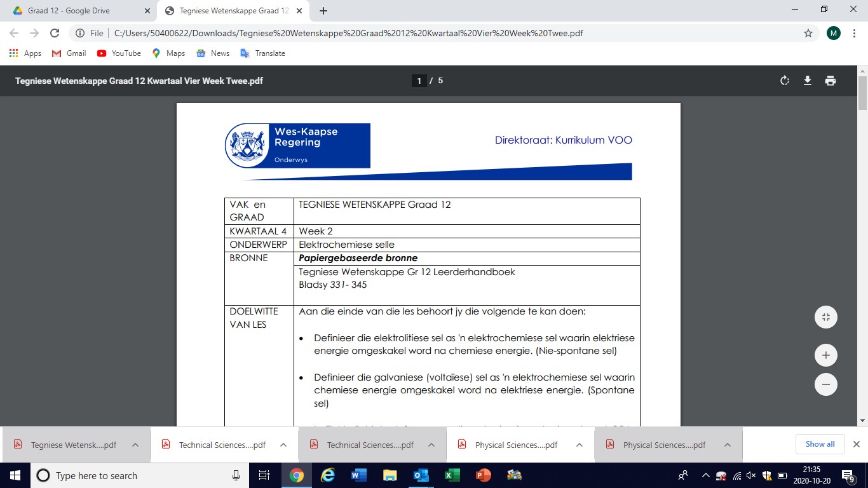View site information icon in address bar
Viewport: 868px width, 488px height.
coord(80,33)
